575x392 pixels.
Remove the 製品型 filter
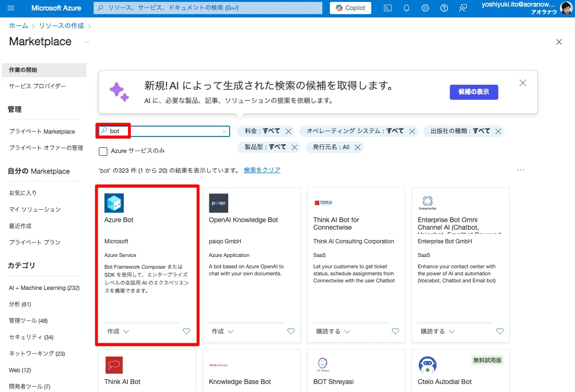(295, 147)
